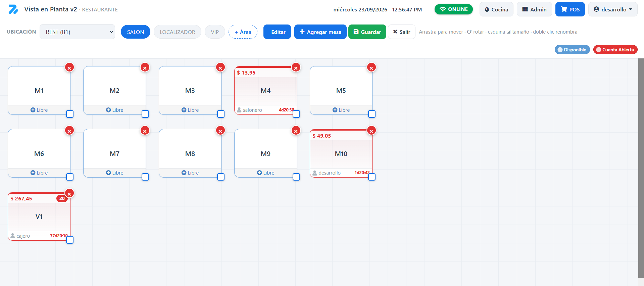The image size is (644, 286).
Task: Remove table M7 with red X
Action: pyautogui.click(x=145, y=131)
